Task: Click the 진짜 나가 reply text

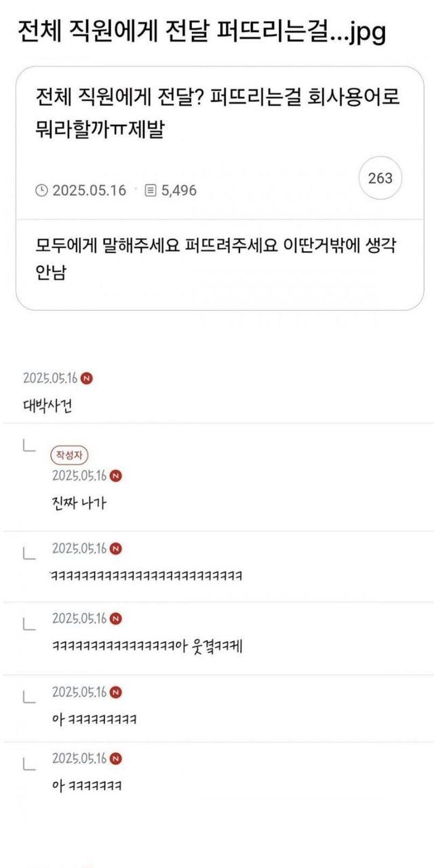Action: click(79, 502)
